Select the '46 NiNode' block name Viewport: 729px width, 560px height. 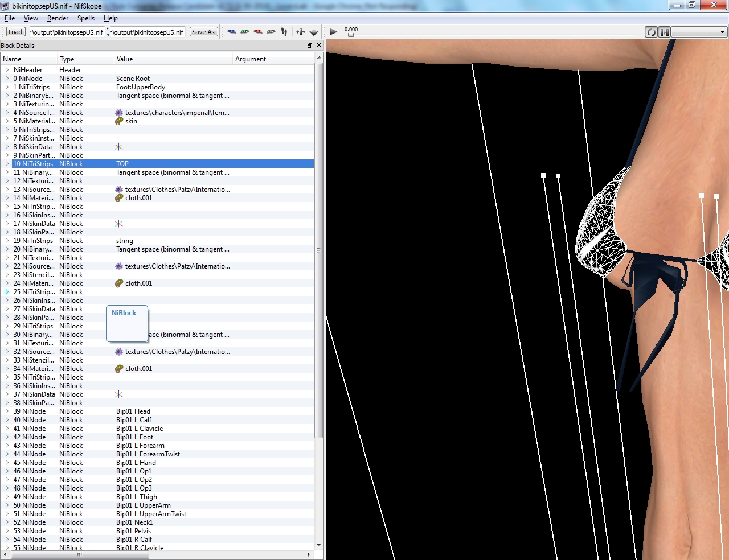(x=29, y=471)
